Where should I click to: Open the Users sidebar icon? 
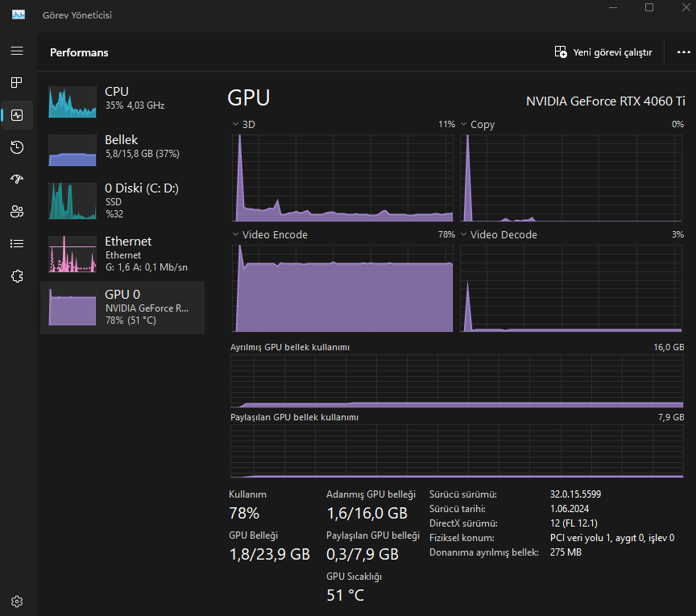point(17,211)
